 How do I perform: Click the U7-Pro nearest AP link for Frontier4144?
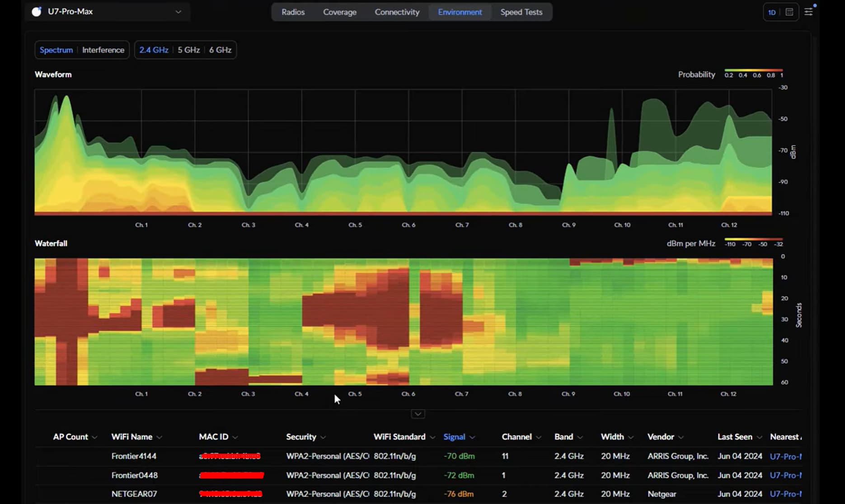[x=786, y=456]
